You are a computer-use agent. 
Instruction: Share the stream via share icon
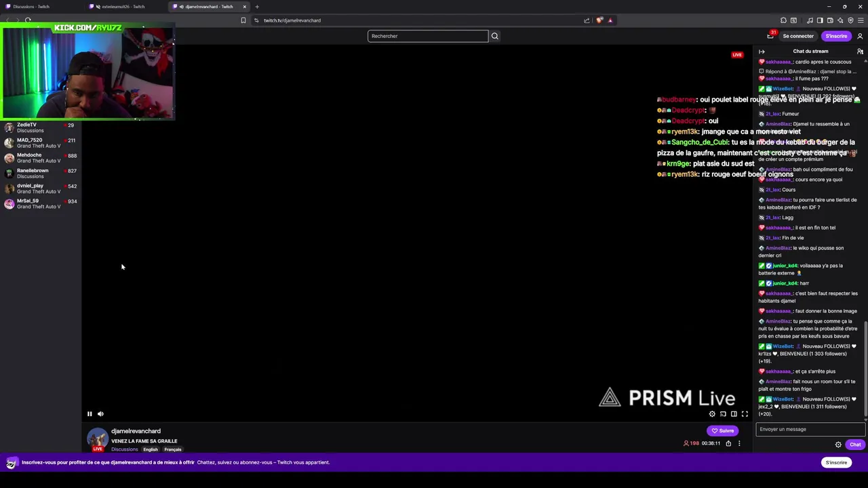point(728,443)
